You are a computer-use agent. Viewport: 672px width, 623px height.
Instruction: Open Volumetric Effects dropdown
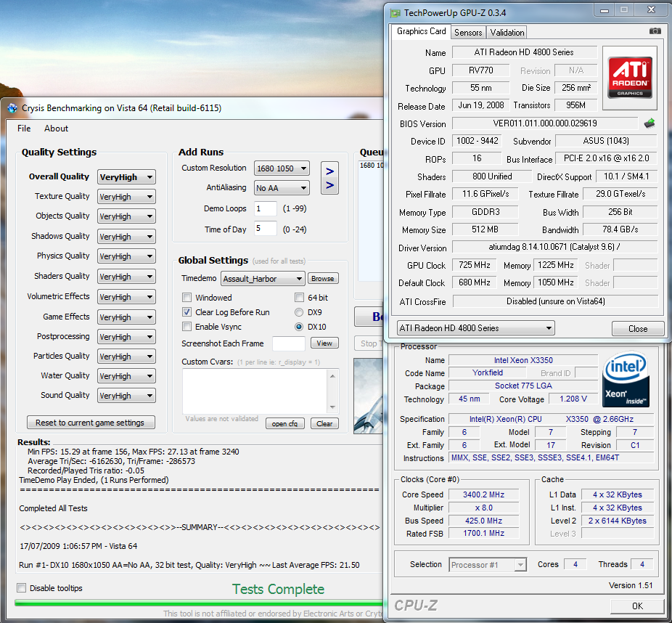126,297
